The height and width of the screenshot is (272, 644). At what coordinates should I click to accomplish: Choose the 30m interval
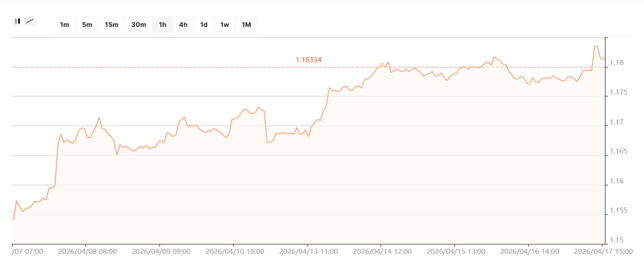139,25
